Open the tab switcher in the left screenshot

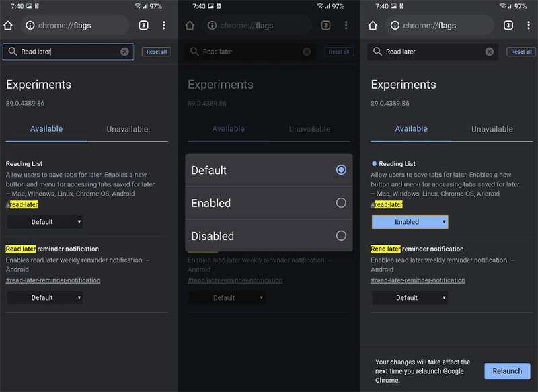[143, 25]
